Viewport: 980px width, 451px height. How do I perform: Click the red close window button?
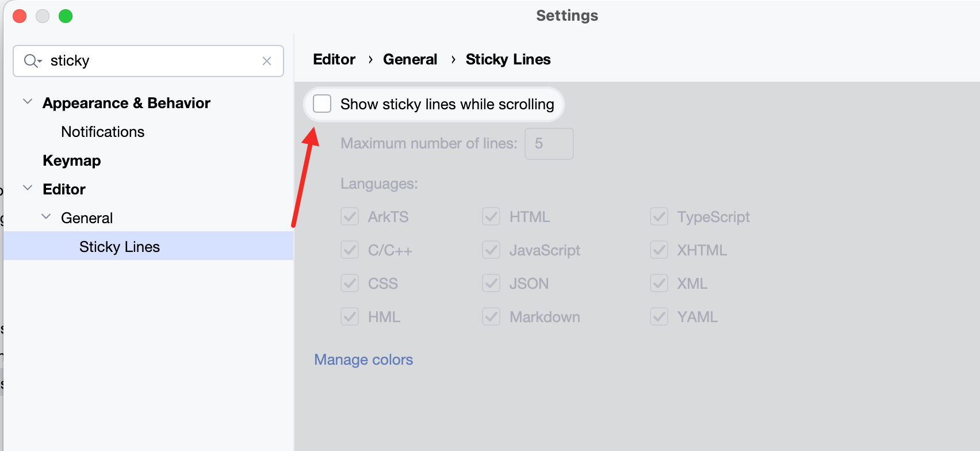point(20,16)
